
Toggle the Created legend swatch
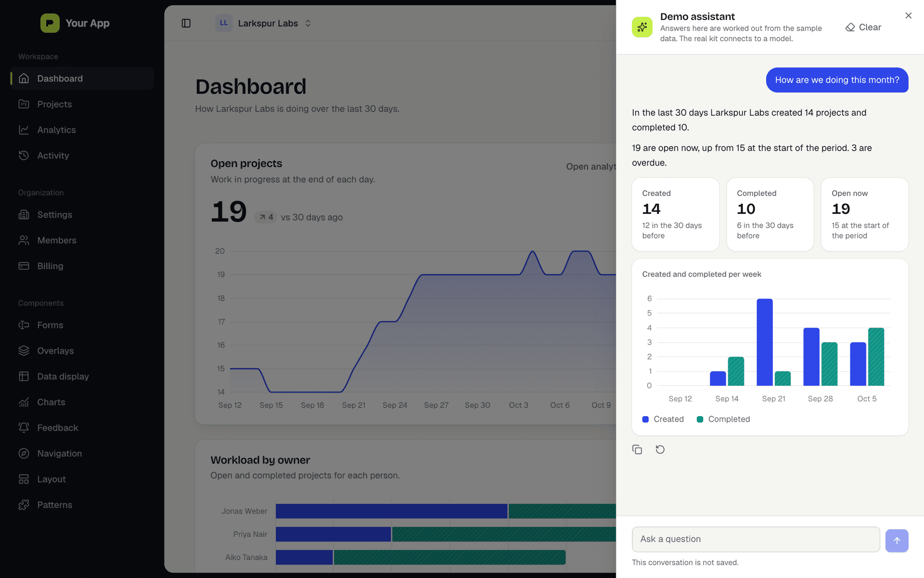pyautogui.click(x=645, y=419)
